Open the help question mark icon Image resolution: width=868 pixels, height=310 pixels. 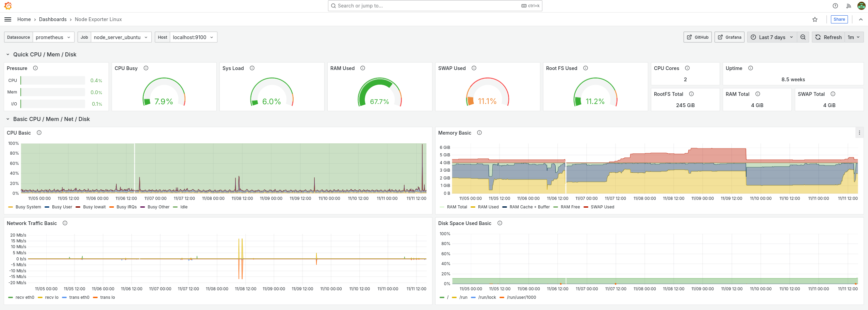(835, 6)
